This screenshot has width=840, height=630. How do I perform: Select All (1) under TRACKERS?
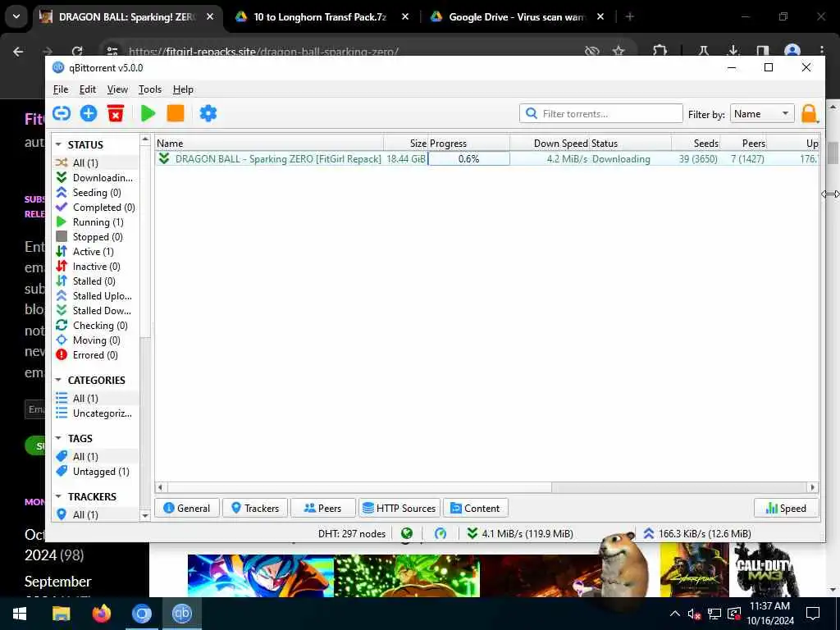pyautogui.click(x=95, y=514)
